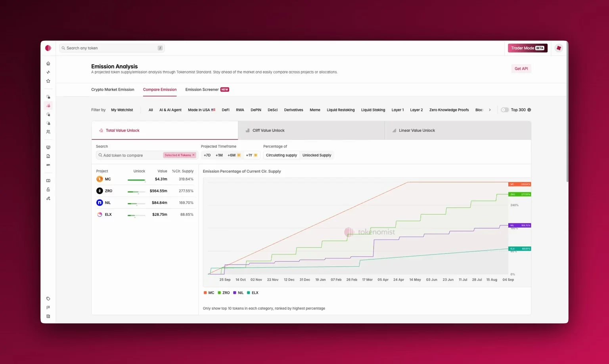This screenshot has width=609, height=364.
Task: Open the API icon in the sidebar
Action: pyautogui.click(x=48, y=165)
